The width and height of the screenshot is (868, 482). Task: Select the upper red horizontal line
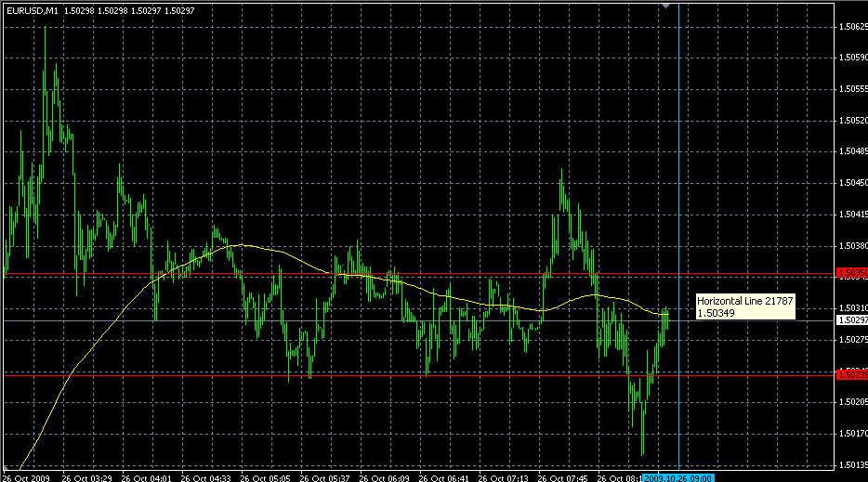(418, 274)
